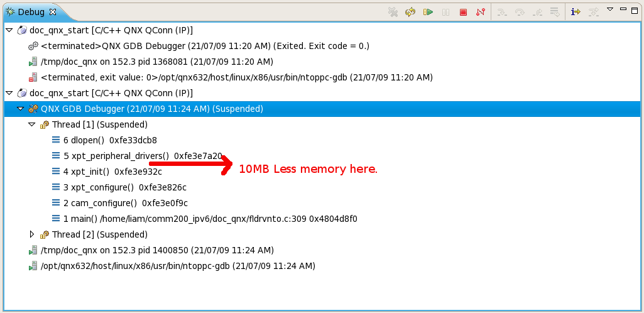Close the Debug tab via its X
This screenshot has width=644, height=313.
pyautogui.click(x=53, y=12)
